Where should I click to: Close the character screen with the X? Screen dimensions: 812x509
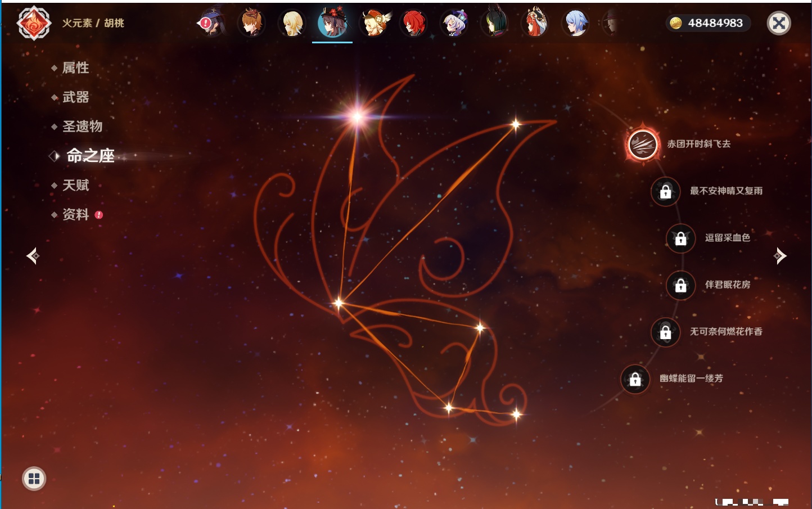point(779,23)
